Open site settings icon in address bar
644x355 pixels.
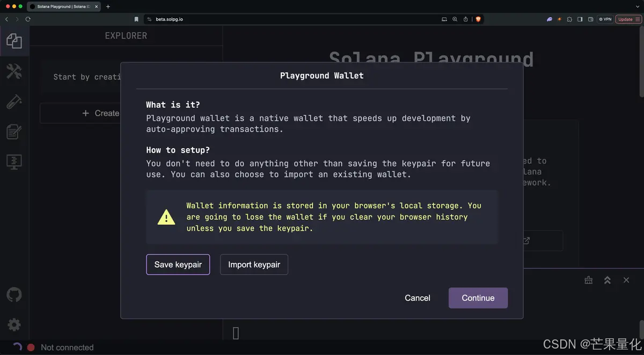(x=150, y=19)
